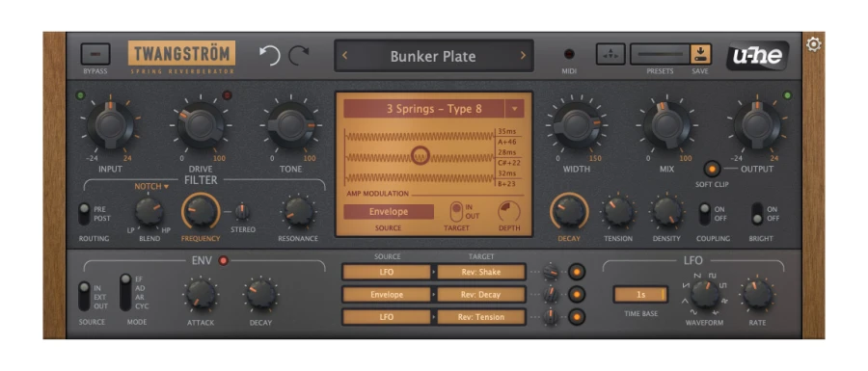Open the Notch filter type menu
The height and width of the screenshot is (371, 868).
pyautogui.click(x=151, y=186)
